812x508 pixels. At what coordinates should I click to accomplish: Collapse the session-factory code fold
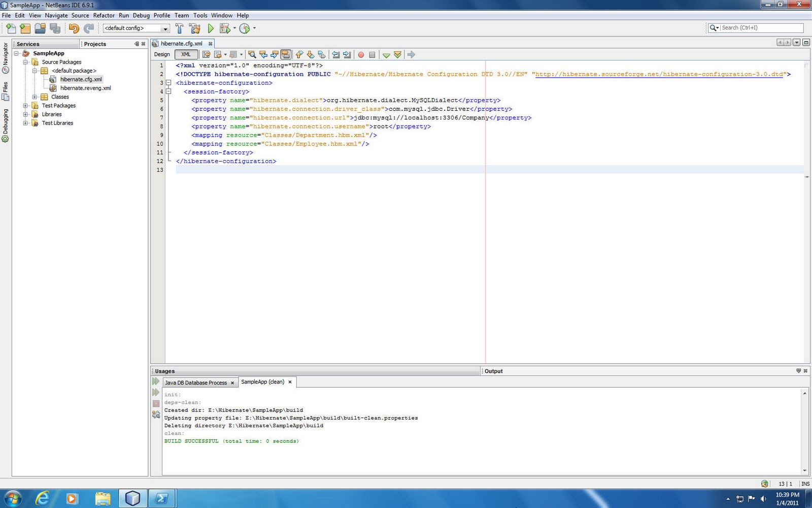pos(168,91)
